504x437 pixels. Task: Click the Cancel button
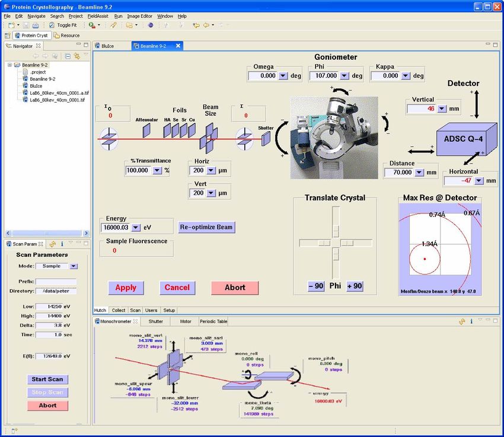pos(177,288)
